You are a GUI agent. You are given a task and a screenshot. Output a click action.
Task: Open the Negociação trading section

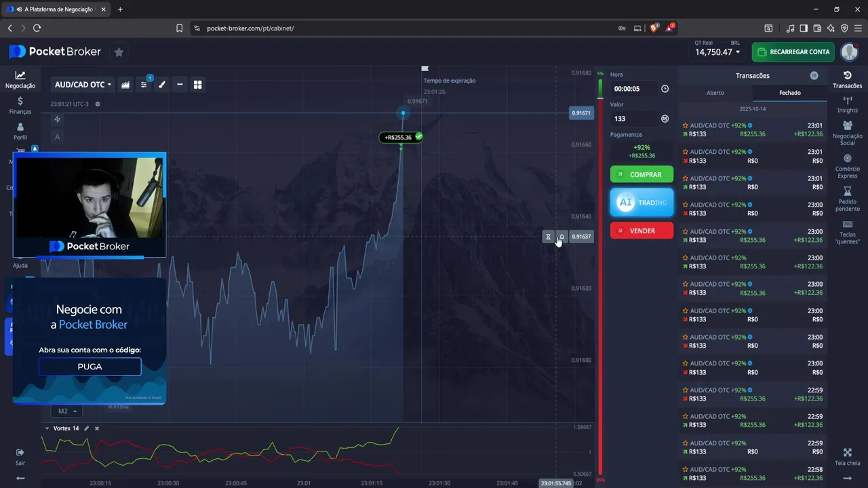coord(20,80)
